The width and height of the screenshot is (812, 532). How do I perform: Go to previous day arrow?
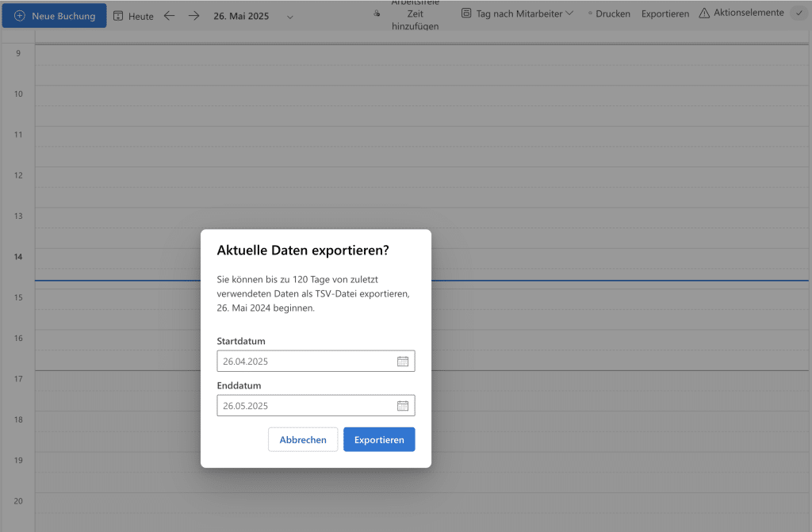pos(169,16)
